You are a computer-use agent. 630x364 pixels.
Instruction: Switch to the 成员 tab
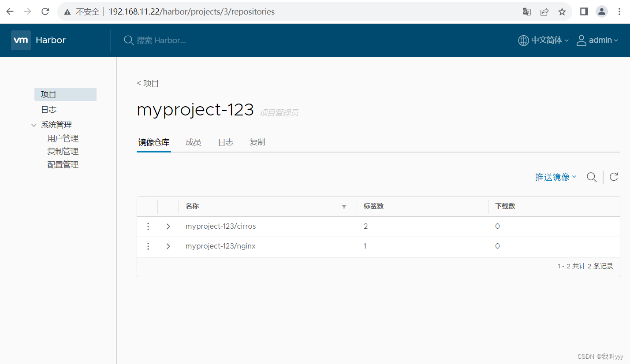coord(194,142)
